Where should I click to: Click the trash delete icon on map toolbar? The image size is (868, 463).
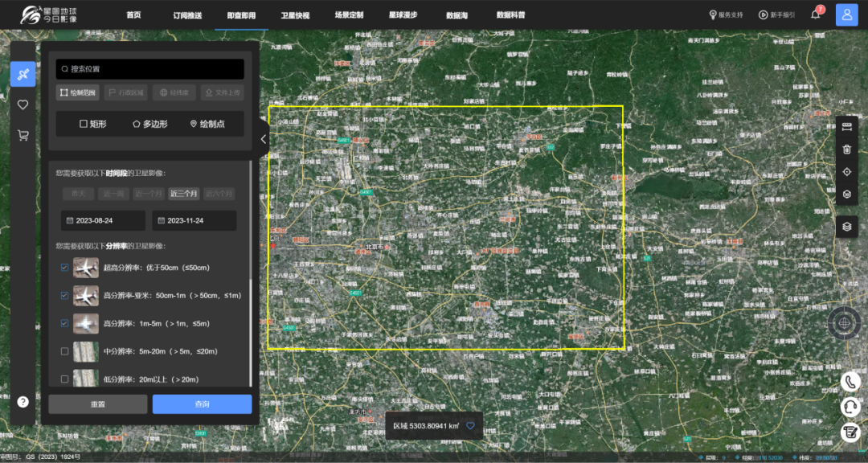[846, 149]
